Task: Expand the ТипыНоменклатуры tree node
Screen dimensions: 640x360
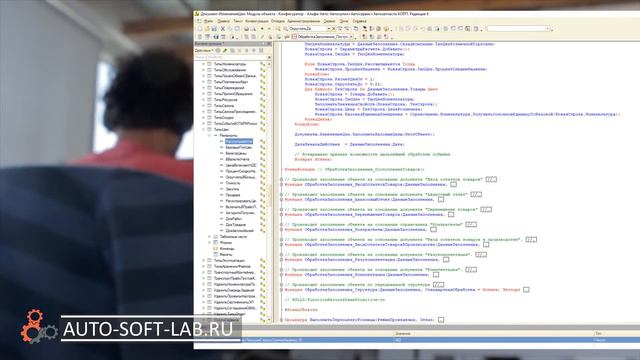Action: (203, 64)
